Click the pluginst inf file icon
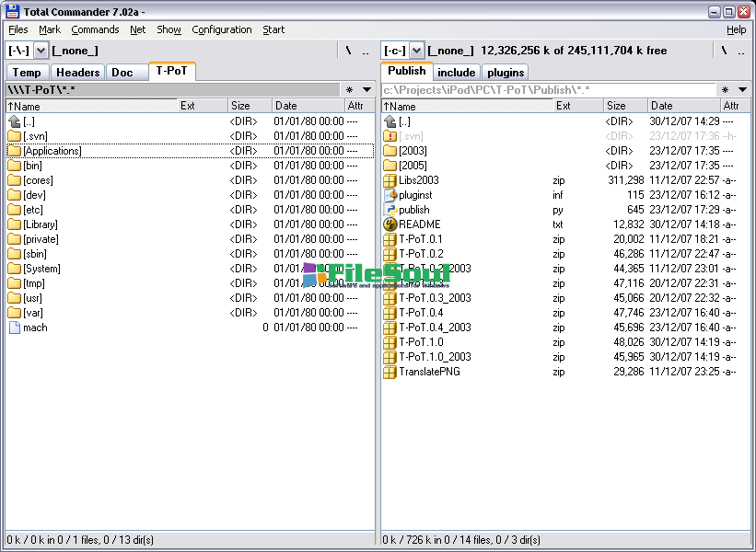The height and width of the screenshot is (552, 756). (x=390, y=195)
